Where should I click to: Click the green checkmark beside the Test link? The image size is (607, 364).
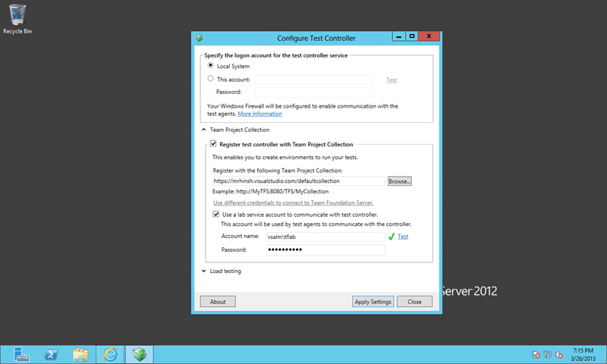[392, 237]
